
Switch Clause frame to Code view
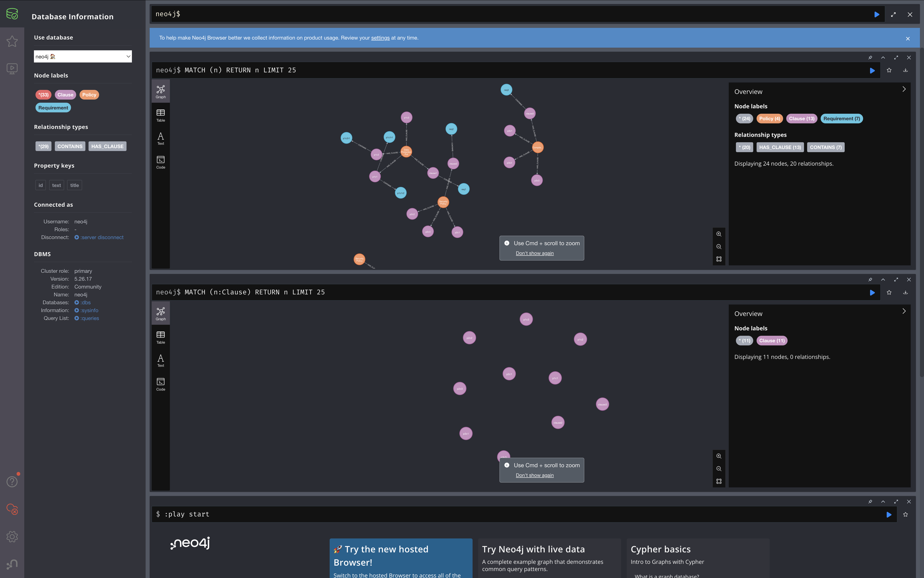[x=160, y=384]
